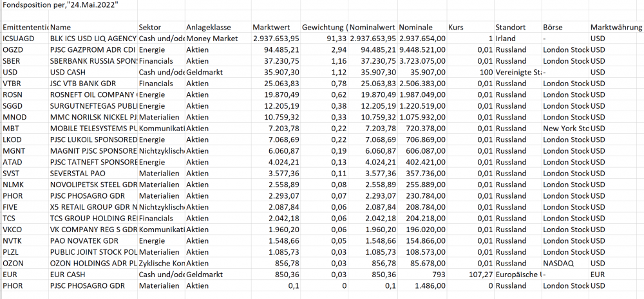
Task: Click ticker cell NLMK
Action: pyautogui.click(x=25, y=185)
